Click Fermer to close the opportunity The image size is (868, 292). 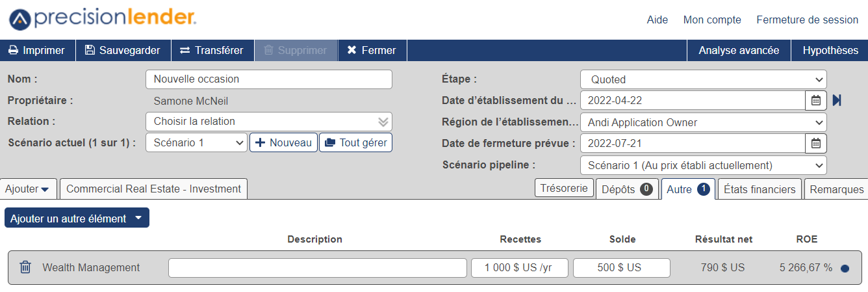372,50
